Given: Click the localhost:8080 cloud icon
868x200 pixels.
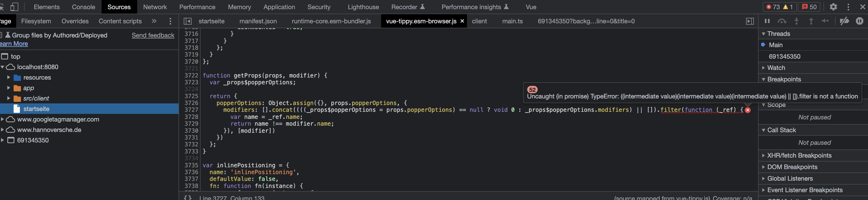Looking at the screenshot, I should click(10, 67).
